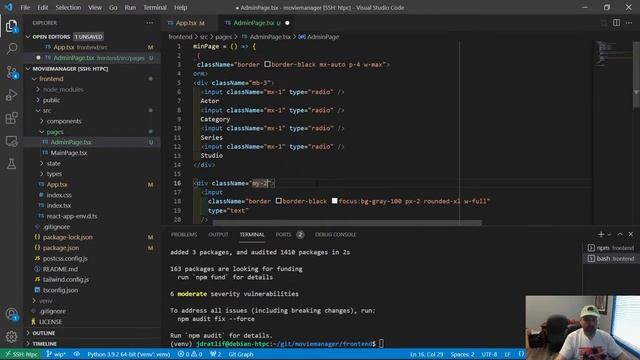Open the Selection menu
Image resolution: width=640 pixels, height=360 pixels.
[68, 7]
